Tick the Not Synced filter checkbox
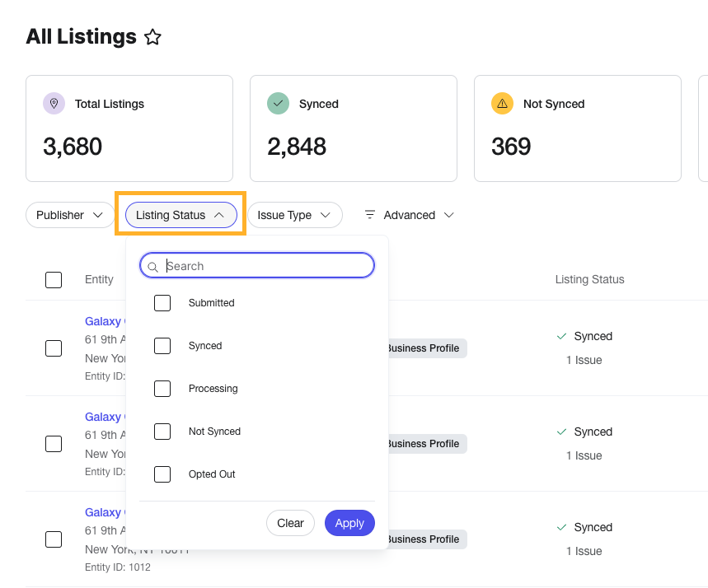 tap(162, 432)
